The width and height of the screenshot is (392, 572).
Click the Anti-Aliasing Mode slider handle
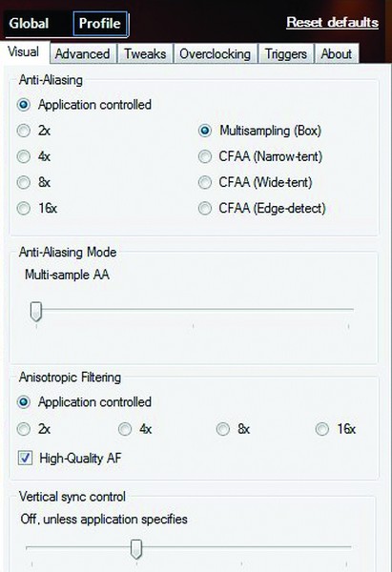click(x=36, y=312)
